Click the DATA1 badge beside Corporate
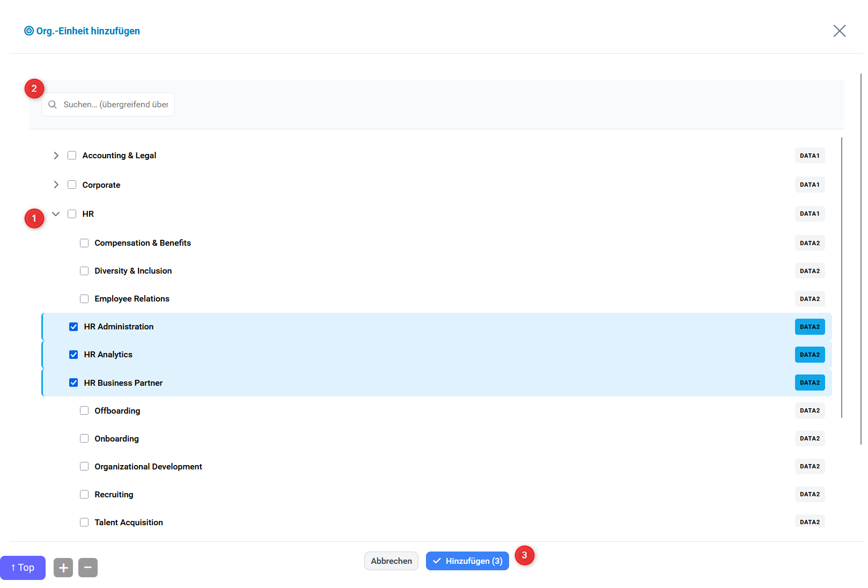 point(810,185)
